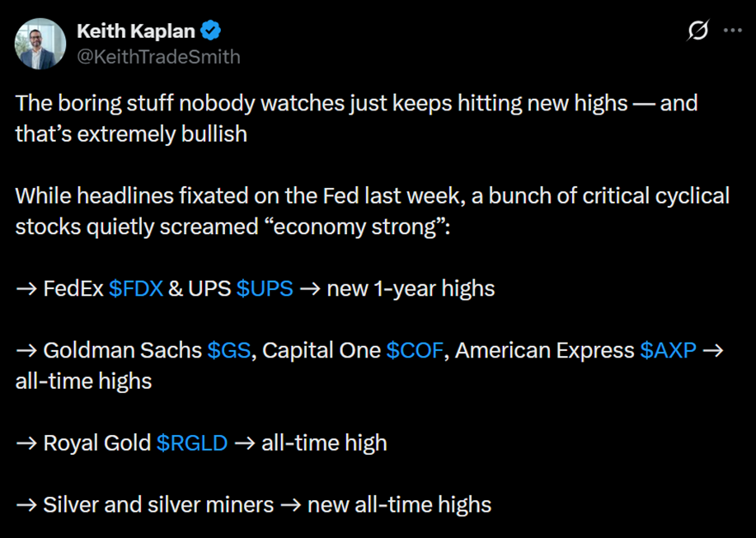Open the $FDX cashtag
This screenshot has height=538, width=756.
point(136,289)
